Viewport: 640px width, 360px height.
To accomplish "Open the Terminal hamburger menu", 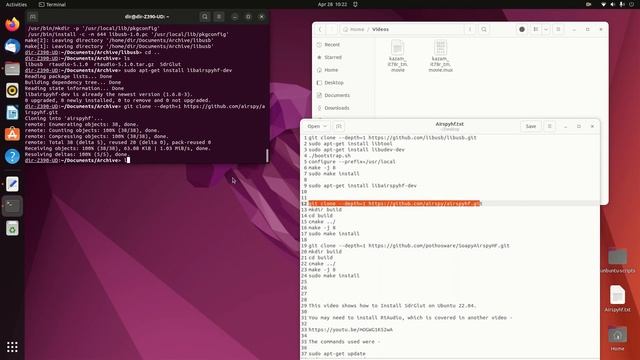I will click(219, 17).
